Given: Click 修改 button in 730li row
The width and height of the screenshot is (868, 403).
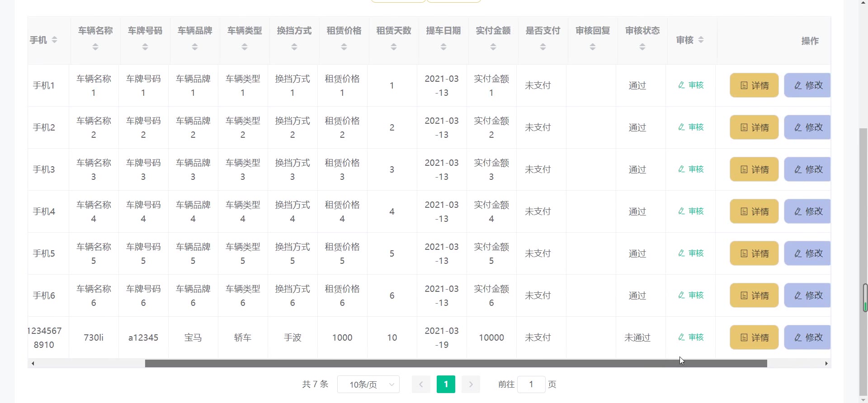Looking at the screenshot, I should pos(807,337).
